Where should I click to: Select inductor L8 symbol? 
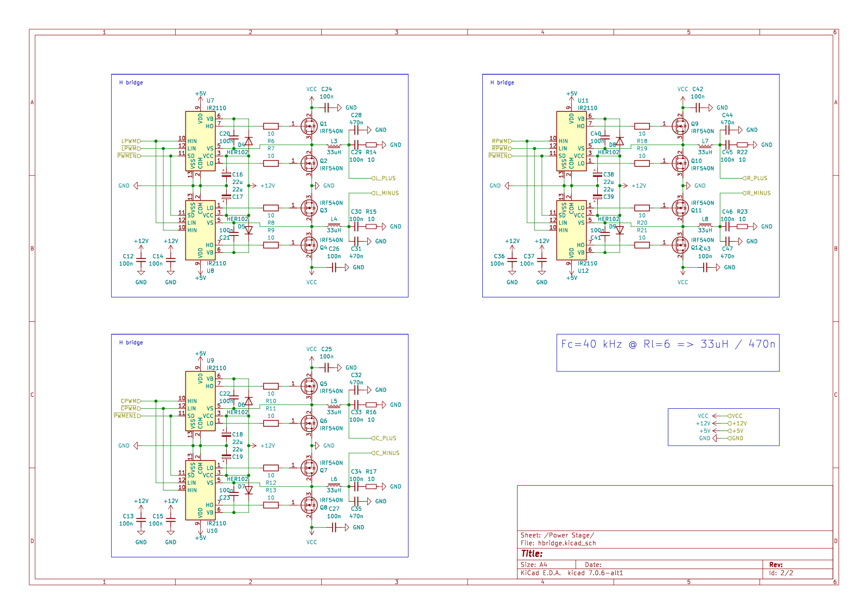(x=705, y=225)
